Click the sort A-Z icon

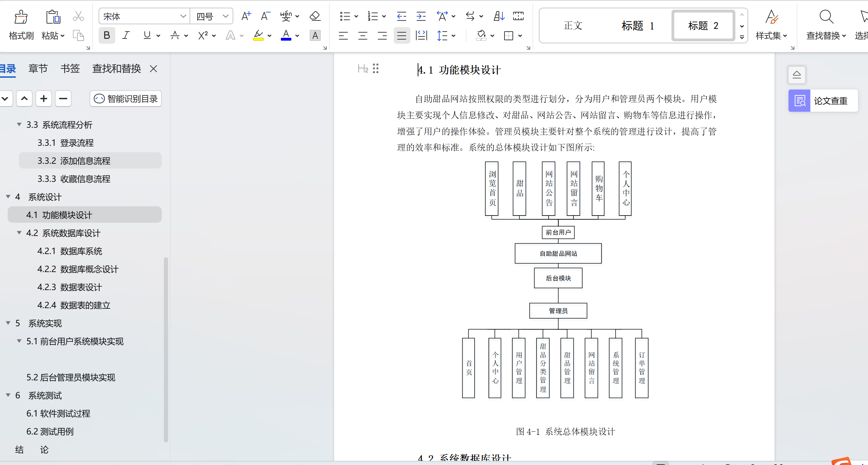pos(499,16)
